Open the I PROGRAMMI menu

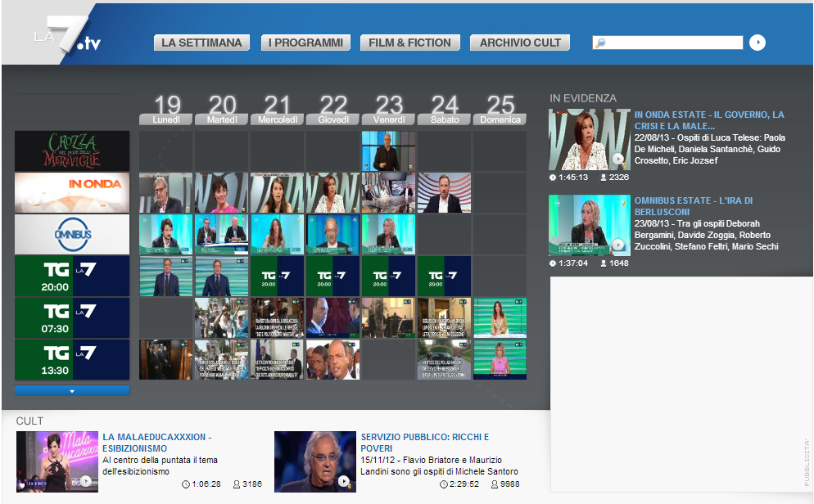coord(305,43)
